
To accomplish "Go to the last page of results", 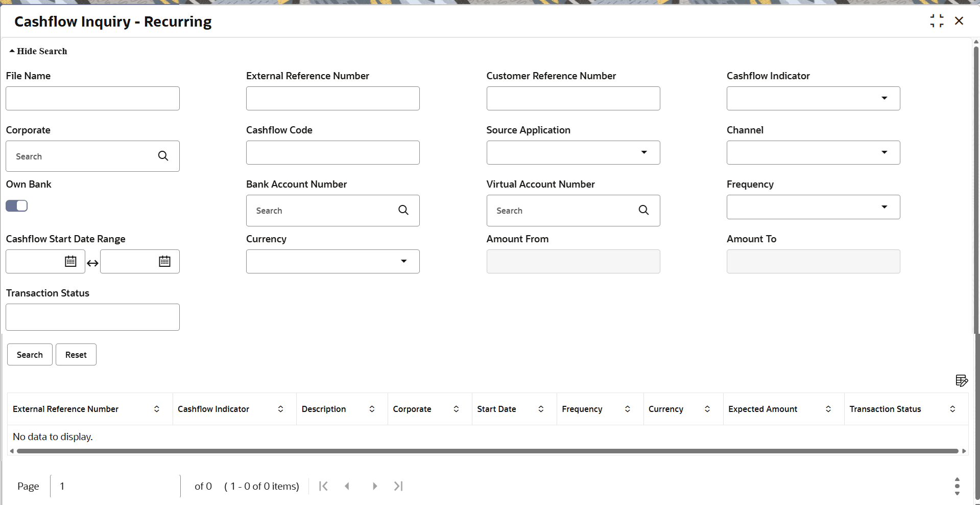I will (x=398, y=486).
